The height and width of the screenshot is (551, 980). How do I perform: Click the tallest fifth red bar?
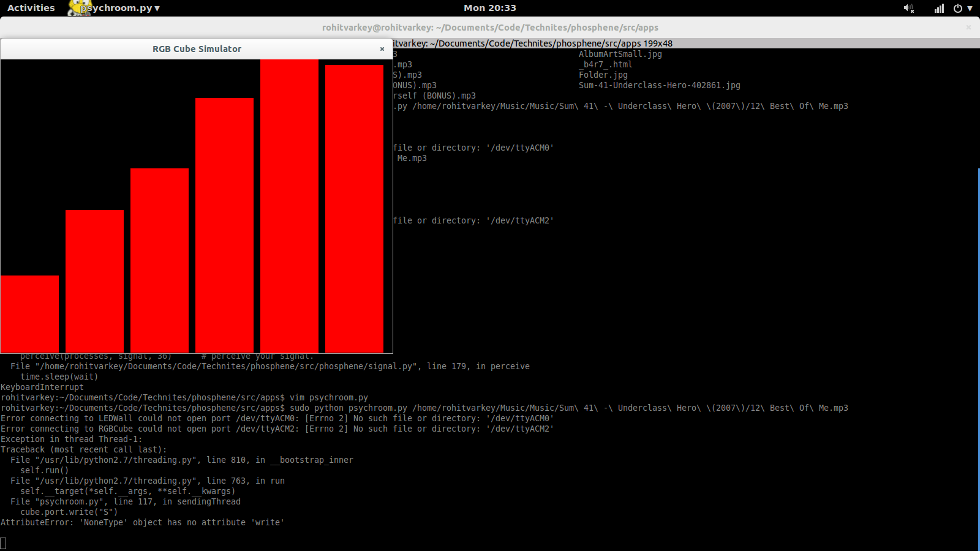click(289, 206)
